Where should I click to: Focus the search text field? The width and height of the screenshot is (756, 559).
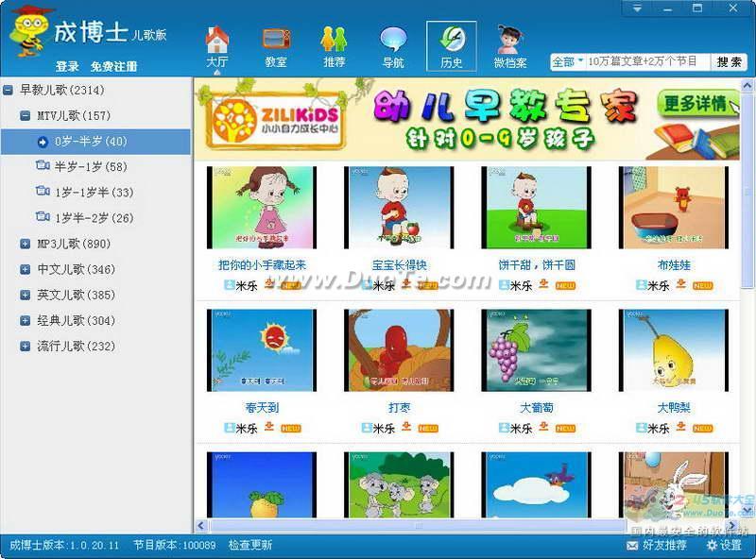(x=646, y=61)
